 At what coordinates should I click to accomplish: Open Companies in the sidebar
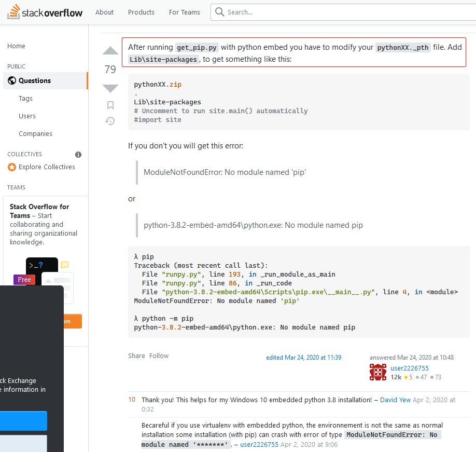(35, 134)
